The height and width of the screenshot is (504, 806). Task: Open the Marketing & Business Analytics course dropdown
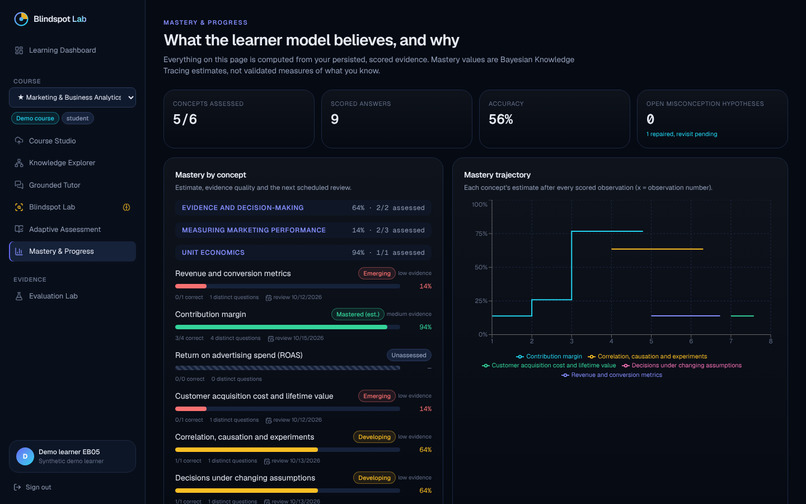[x=72, y=97]
